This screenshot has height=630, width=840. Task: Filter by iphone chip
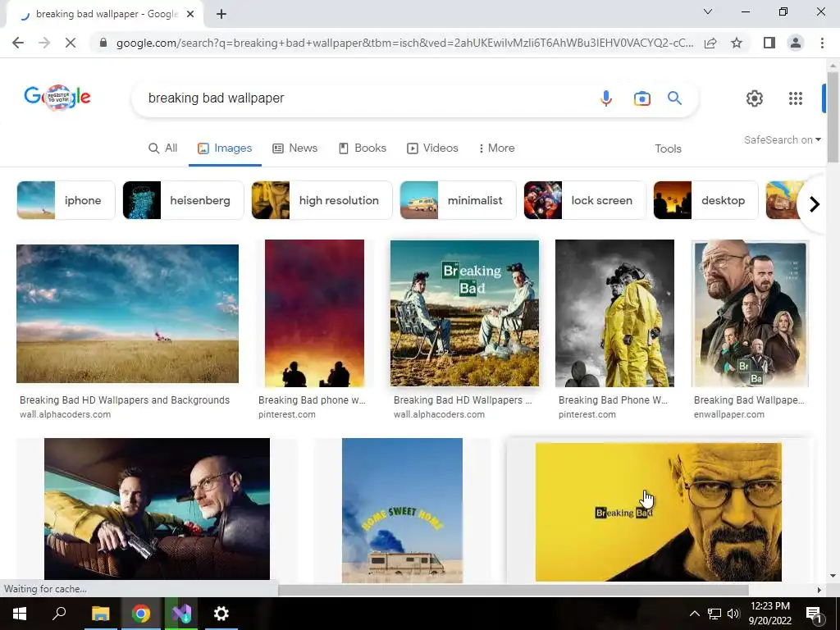[x=66, y=200]
